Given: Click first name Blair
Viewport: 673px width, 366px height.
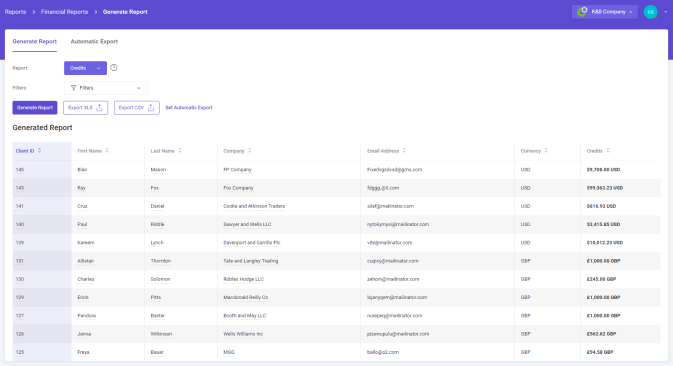Looking at the screenshot, I should [x=82, y=169].
